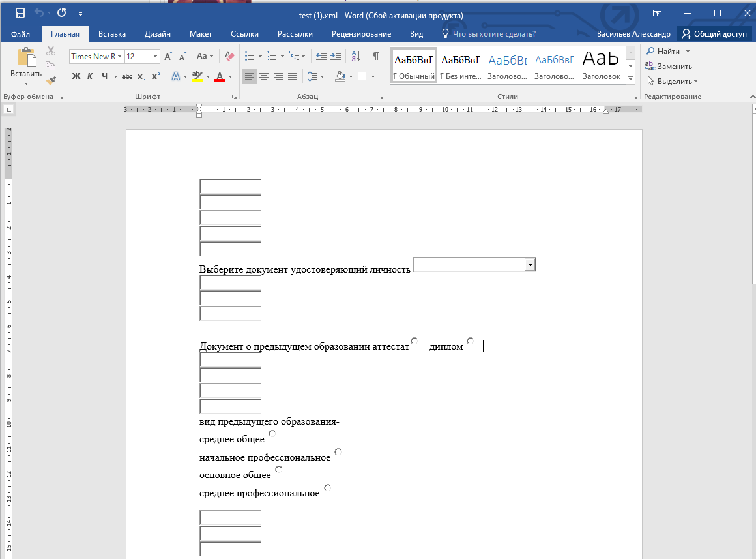Apply the yellow text highlight color
This screenshot has width=756, height=559.
(197, 76)
